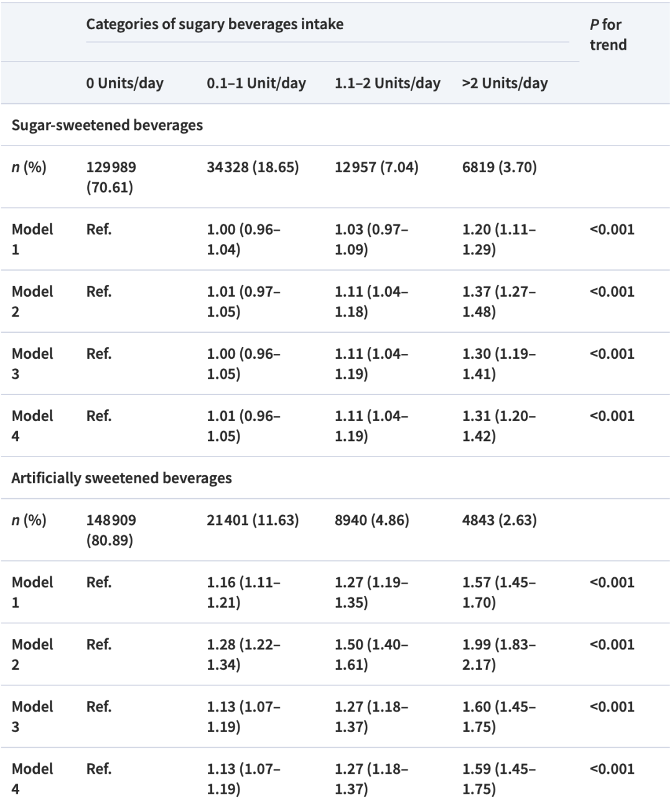Select the "Artificially sweetened beverages" section heading
The image size is (672, 808).
(x=121, y=478)
